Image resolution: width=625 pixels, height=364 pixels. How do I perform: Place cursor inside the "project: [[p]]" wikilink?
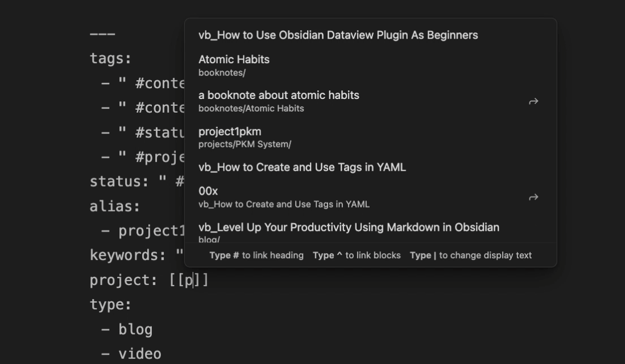(x=193, y=279)
